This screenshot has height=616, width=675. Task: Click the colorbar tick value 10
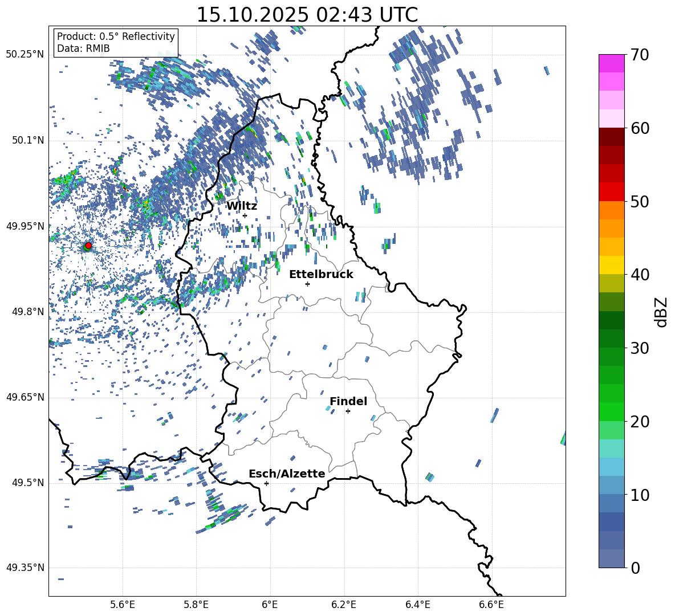[x=640, y=495]
